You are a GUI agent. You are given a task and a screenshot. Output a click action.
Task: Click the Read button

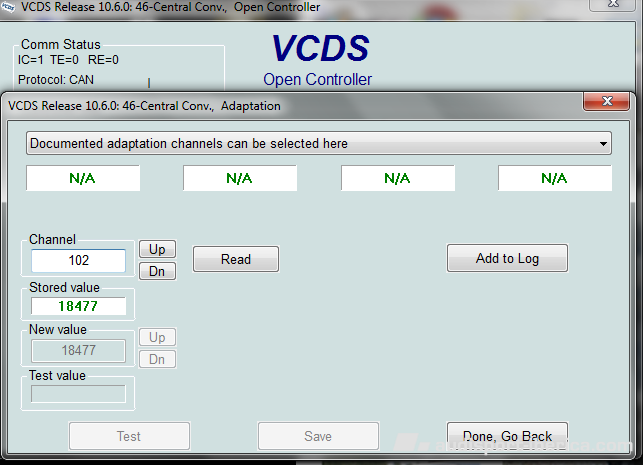click(x=236, y=259)
